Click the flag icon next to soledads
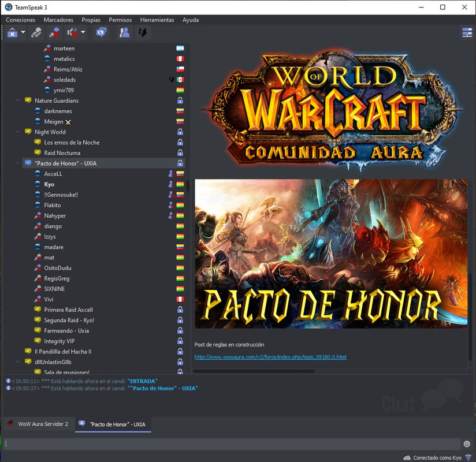 click(180, 80)
